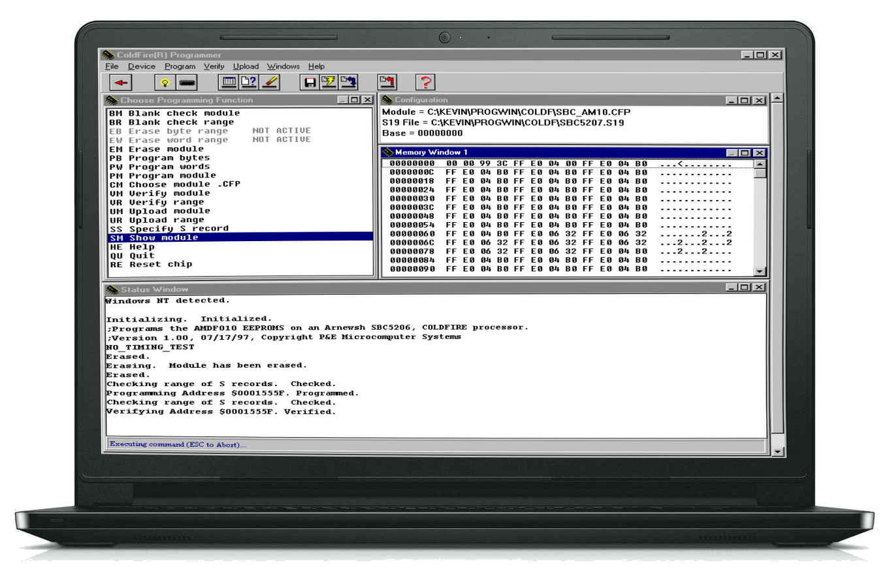The height and width of the screenshot is (588, 891).
Task: Click the save S19 floppy disk icon
Action: click(x=310, y=82)
